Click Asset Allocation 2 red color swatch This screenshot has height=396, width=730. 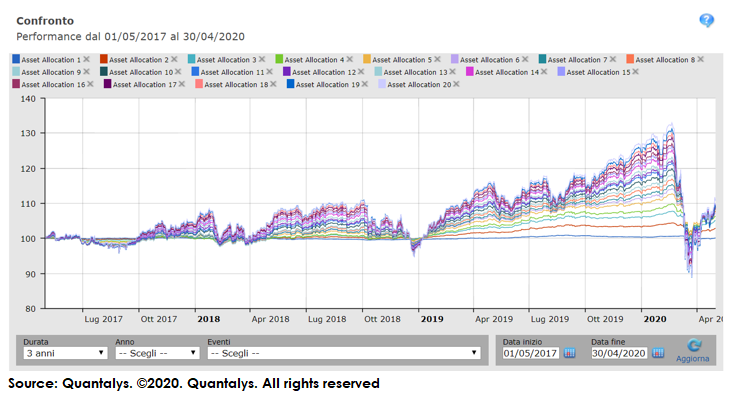click(x=104, y=59)
